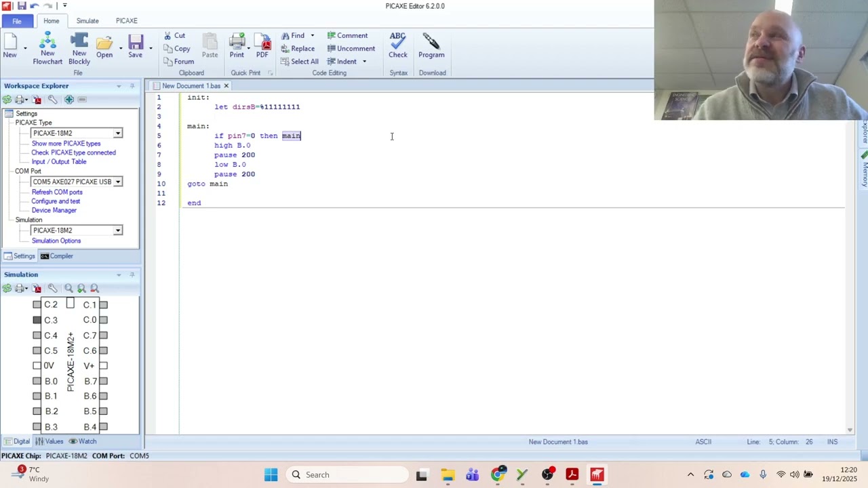Expand the Indent dropdown arrow
The width and height of the screenshot is (868, 488).
[364, 61]
